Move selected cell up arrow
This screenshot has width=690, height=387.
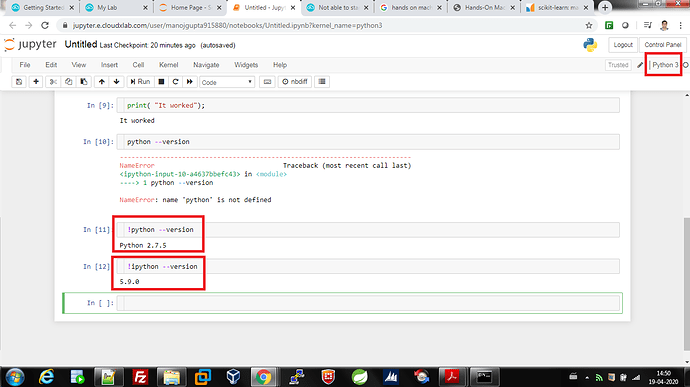tap(102, 82)
